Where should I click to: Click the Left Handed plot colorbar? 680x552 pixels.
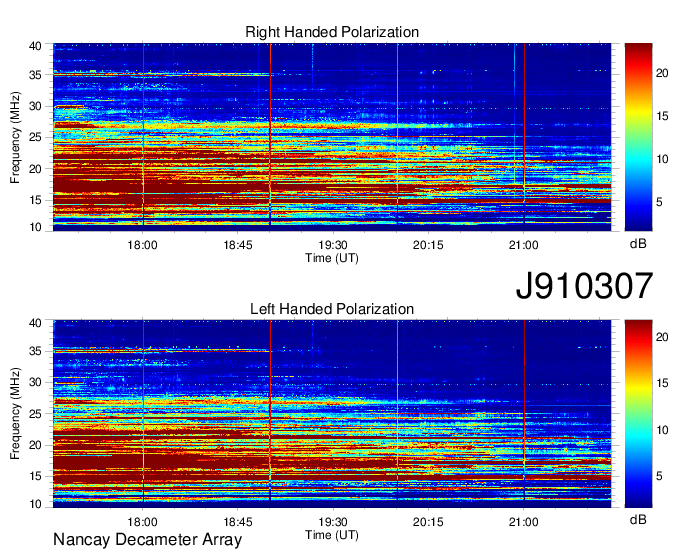[638, 414]
